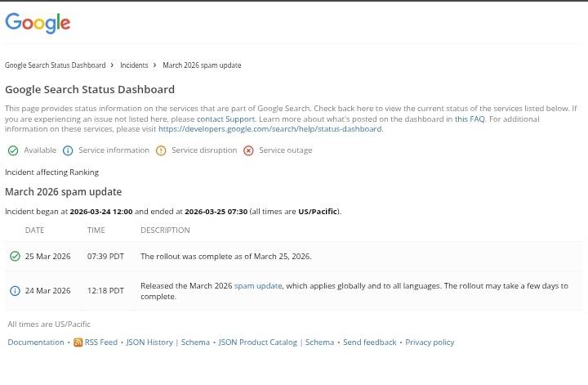This screenshot has height=385, width=588.
Task: Open the contact Support link
Action: coord(225,119)
